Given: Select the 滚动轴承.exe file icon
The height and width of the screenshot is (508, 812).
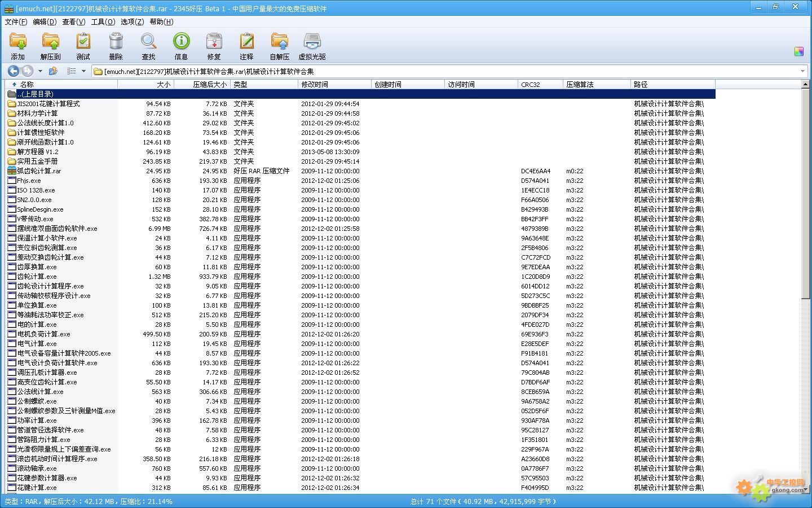Looking at the screenshot, I should (12, 468).
